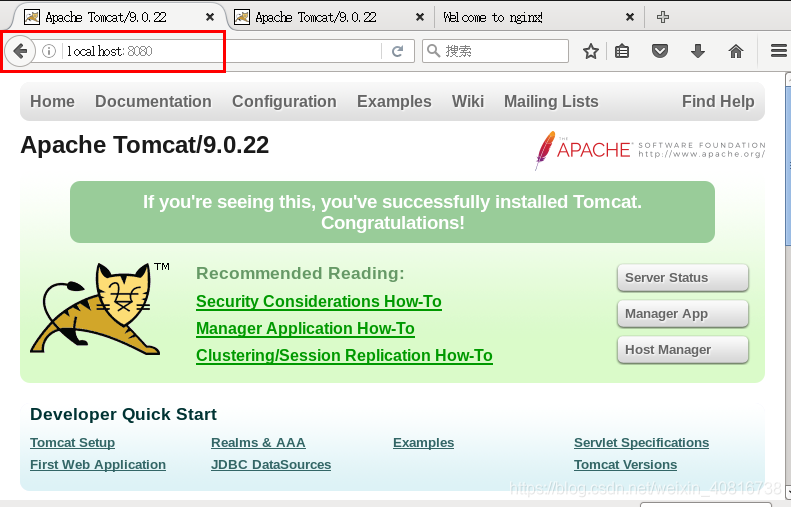Go to Firefox home page icon
This screenshot has height=507, width=791.
click(736, 51)
